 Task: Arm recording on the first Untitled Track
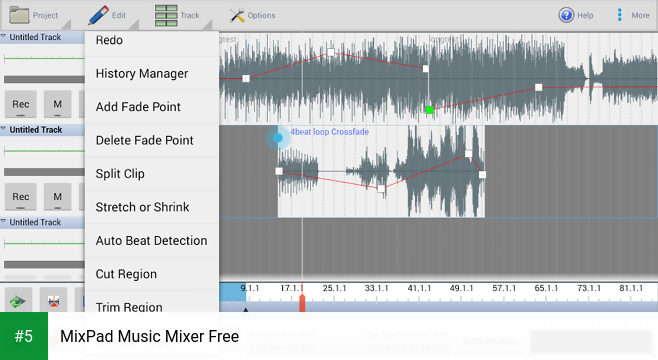[21, 104]
